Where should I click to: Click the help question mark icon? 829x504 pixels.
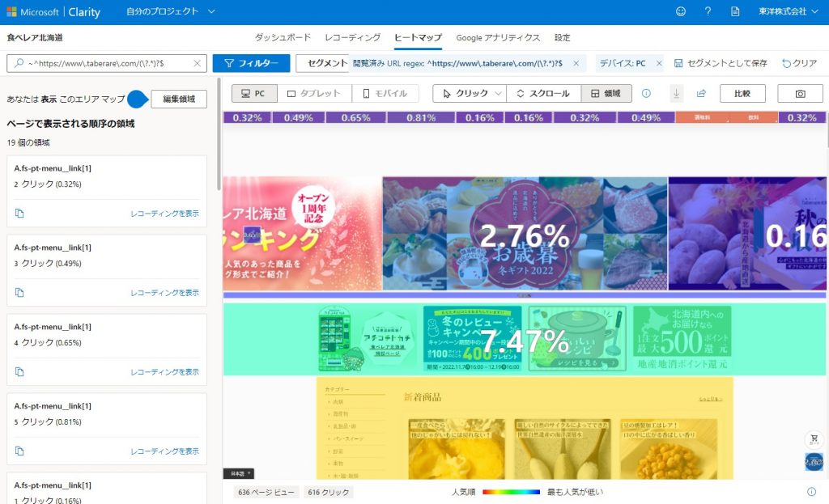point(708,11)
